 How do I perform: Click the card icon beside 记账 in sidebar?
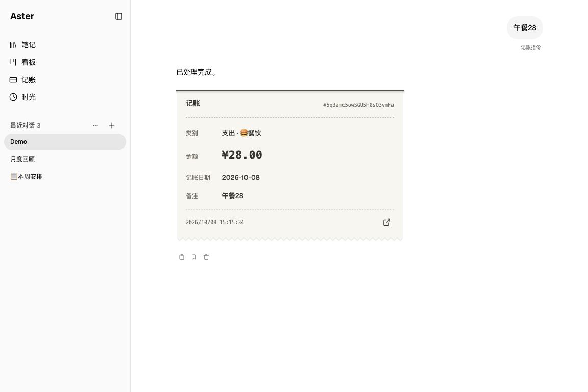pyautogui.click(x=13, y=80)
